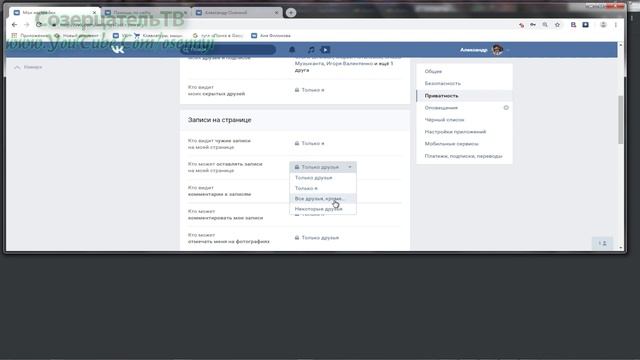Screen dimensions: 640x360
Task: Open the VK music note icon
Action: click(311, 49)
